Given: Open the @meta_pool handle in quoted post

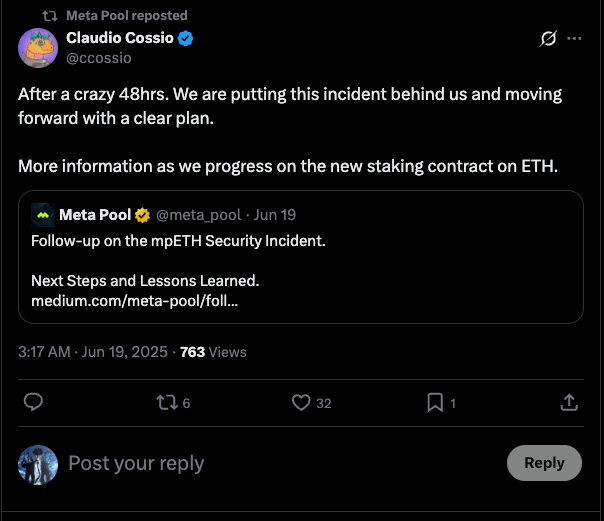Looking at the screenshot, I should 198,214.
